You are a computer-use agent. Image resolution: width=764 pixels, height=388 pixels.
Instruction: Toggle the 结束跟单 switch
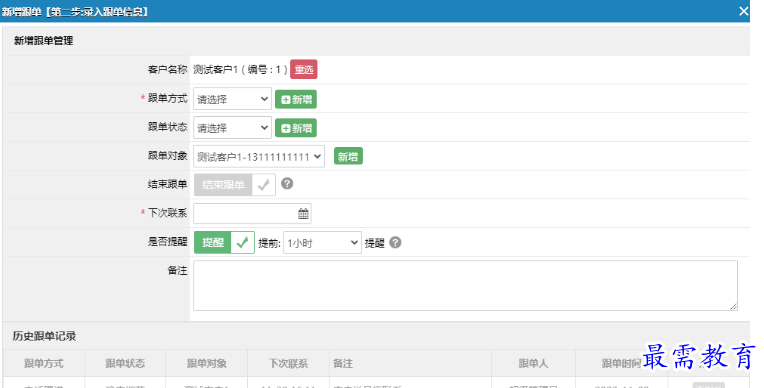pos(234,185)
